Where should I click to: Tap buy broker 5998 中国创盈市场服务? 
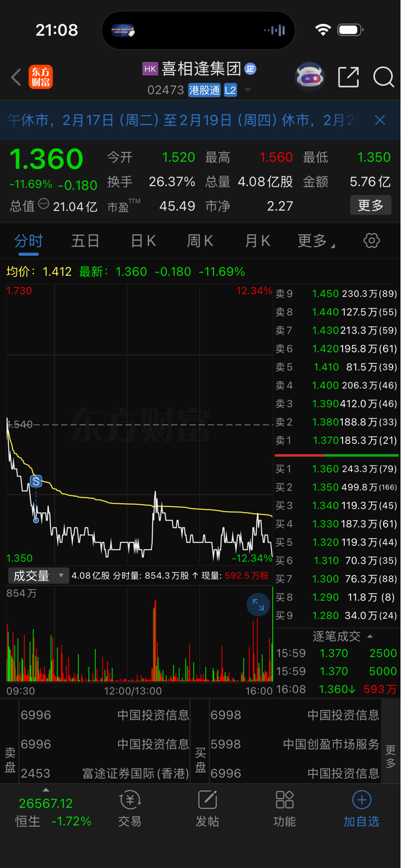pyautogui.click(x=295, y=744)
